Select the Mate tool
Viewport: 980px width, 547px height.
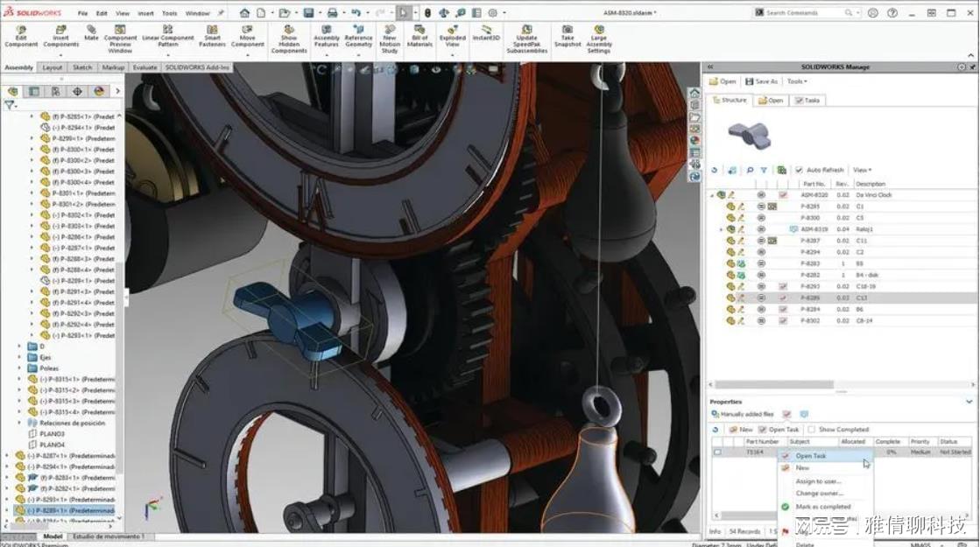pos(91,33)
